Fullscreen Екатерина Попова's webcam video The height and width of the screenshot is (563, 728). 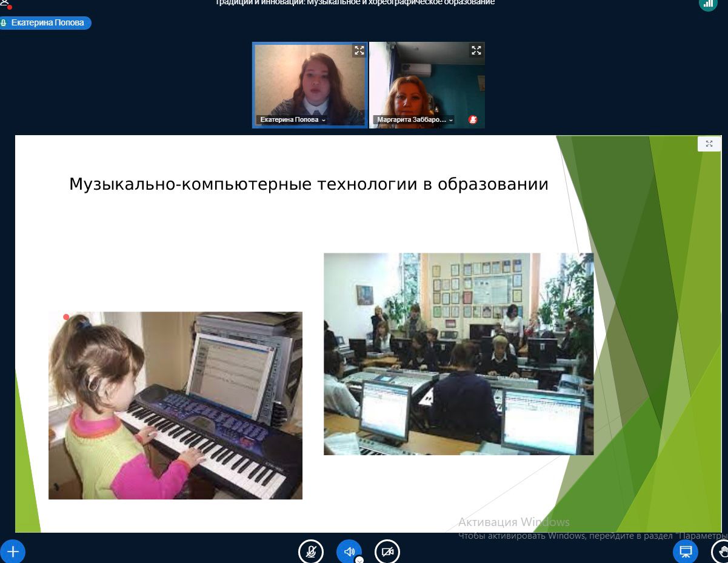[x=359, y=50]
